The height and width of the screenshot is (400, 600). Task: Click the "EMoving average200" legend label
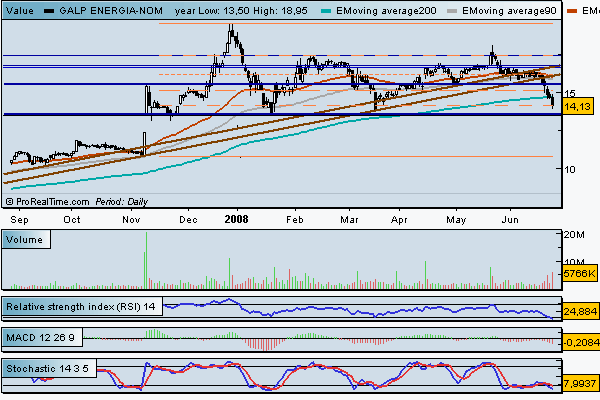tap(386, 11)
